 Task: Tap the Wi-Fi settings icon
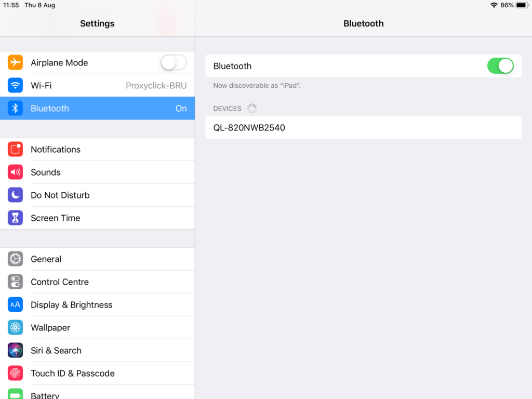(15, 86)
